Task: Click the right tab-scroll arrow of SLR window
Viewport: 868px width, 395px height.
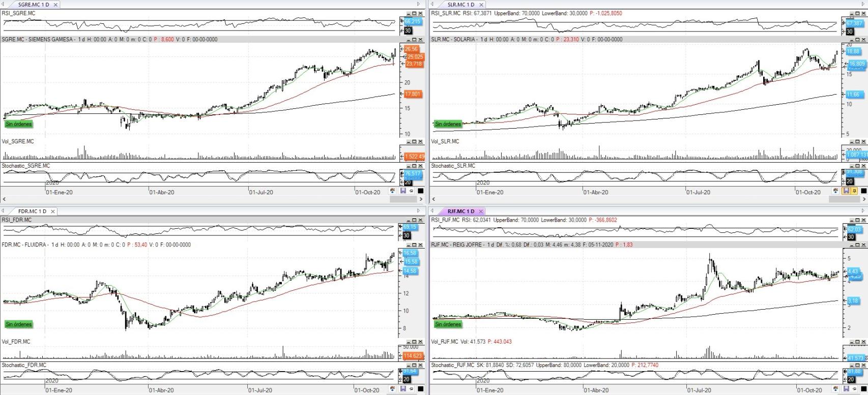Action: (x=863, y=5)
